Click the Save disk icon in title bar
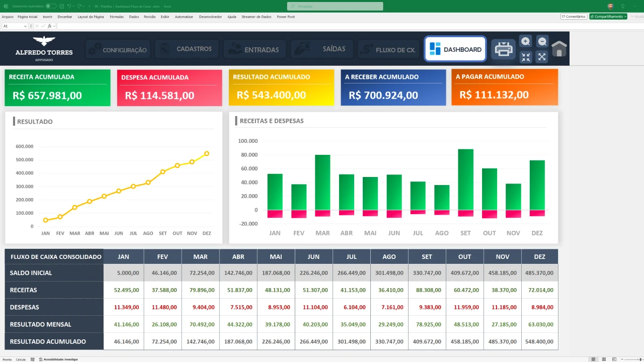The image size is (644, 362). (x=61, y=7)
